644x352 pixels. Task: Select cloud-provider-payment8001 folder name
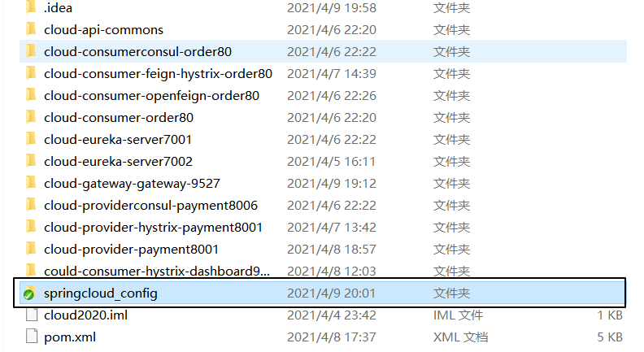coord(131,250)
